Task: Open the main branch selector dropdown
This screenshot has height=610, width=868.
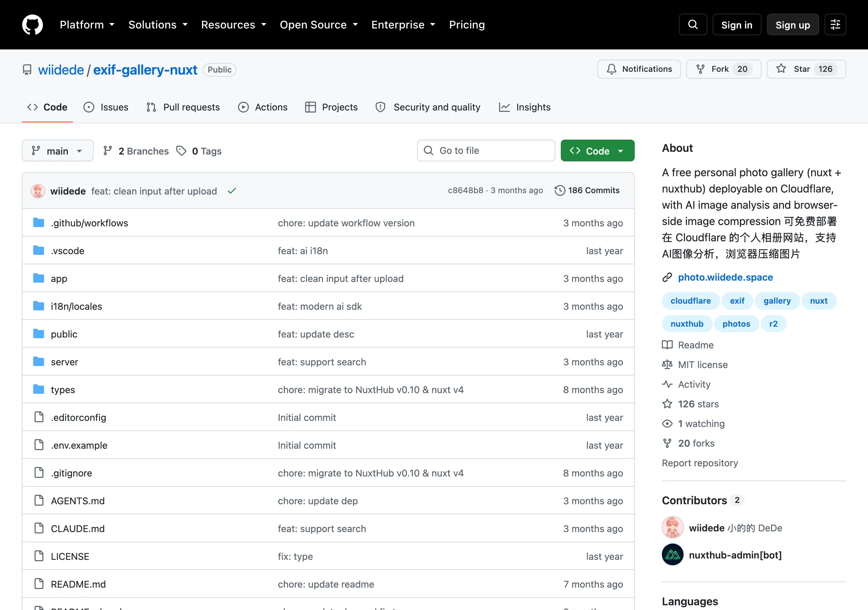Action: [57, 151]
